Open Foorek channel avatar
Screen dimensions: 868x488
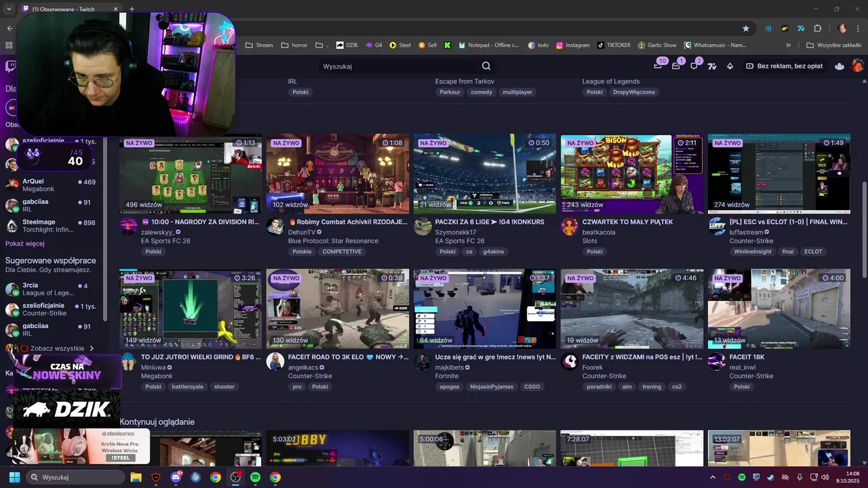[x=570, y=362]
